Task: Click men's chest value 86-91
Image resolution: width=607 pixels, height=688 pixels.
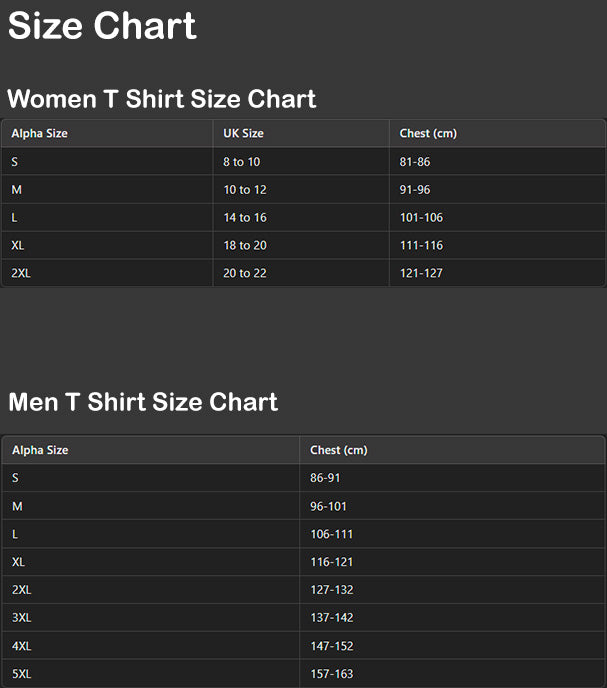Action: pyautogui.click(x=325, y=478)
